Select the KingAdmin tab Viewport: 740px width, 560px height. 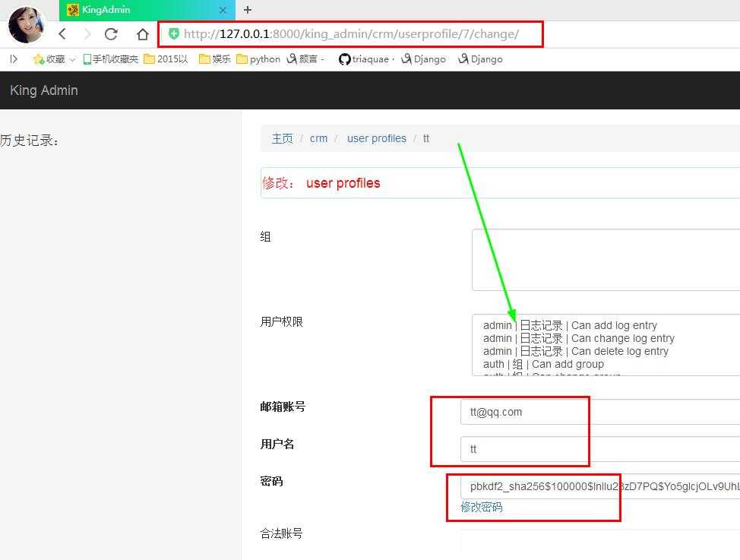click(x=147, y=10)
